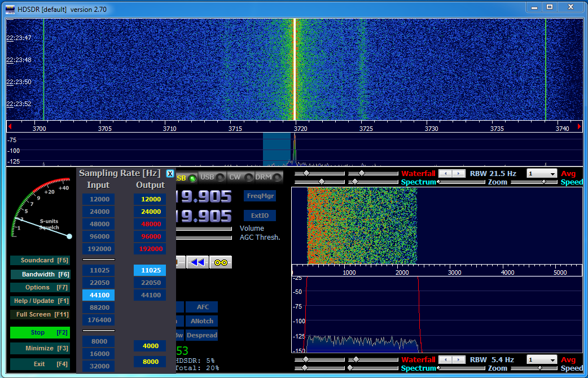Enable DRM mode

[x=267, y=178]
